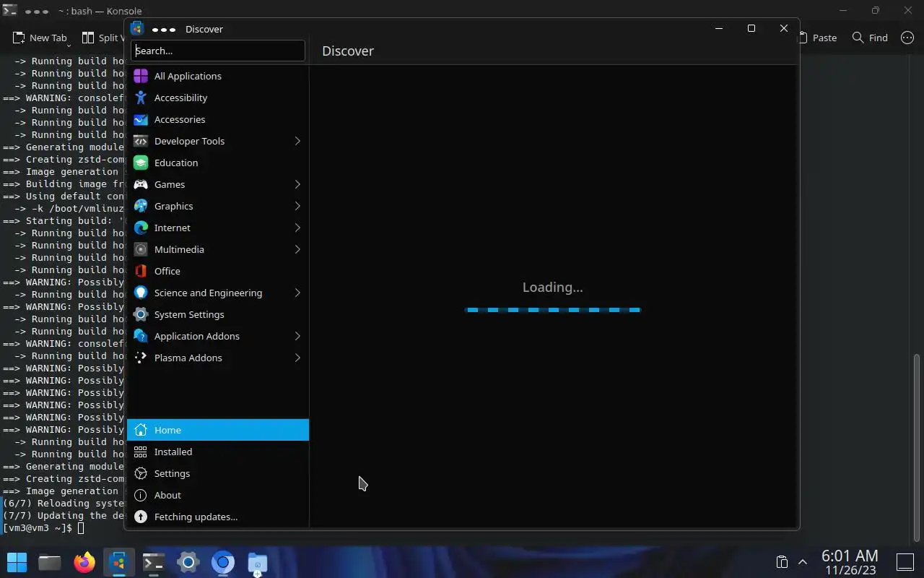Select the Office category label
924x578 pixels.
point(167,271)
